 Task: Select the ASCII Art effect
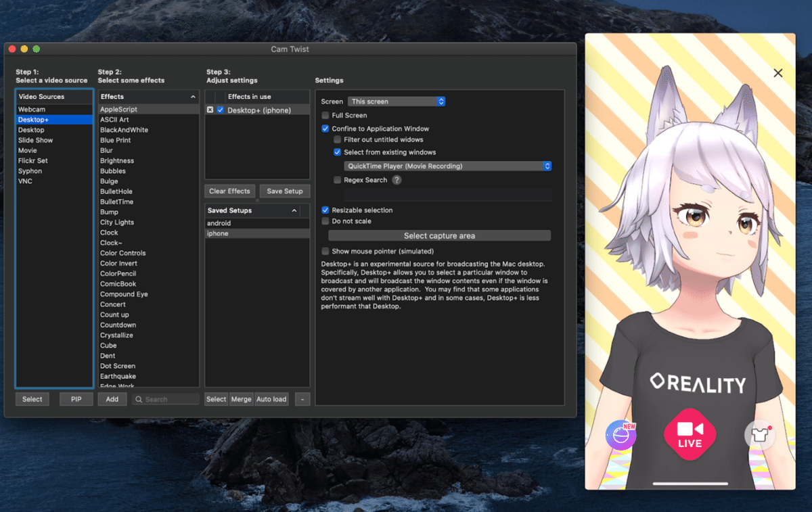(x=149, y=120)
